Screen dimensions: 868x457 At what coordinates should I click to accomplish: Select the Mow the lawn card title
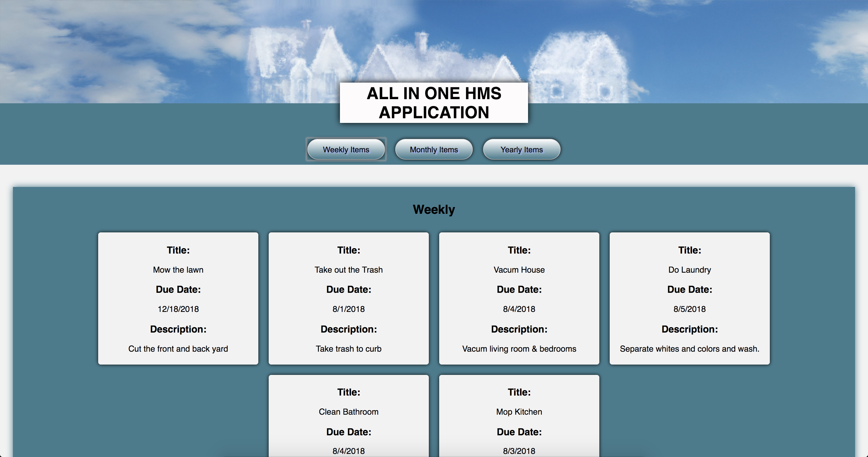(x=178, y=270)
